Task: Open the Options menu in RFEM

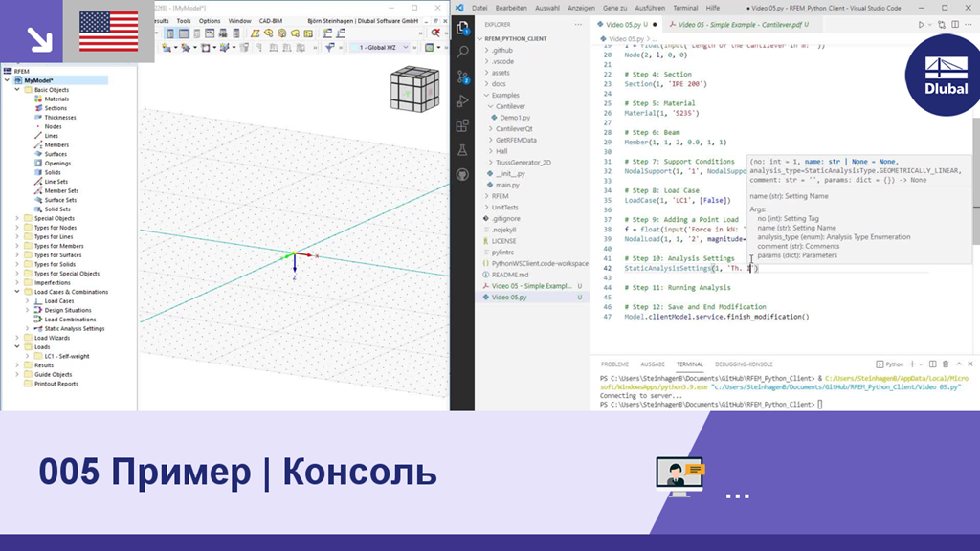Action: click(x=210, y=21)
